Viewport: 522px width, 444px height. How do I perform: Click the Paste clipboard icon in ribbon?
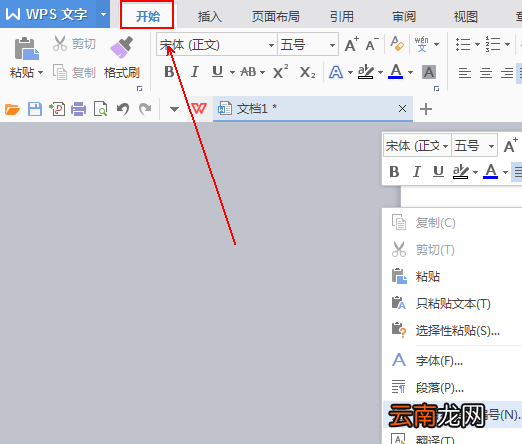(26, 49)
